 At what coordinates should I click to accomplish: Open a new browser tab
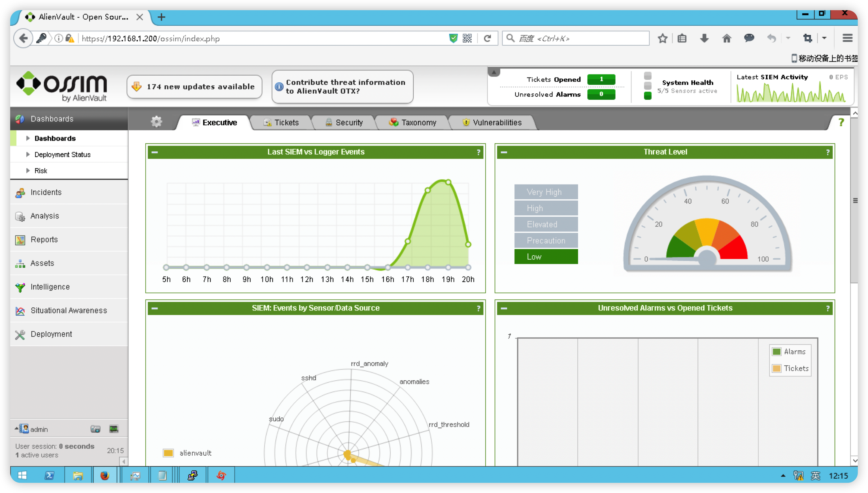pos(161,17)
